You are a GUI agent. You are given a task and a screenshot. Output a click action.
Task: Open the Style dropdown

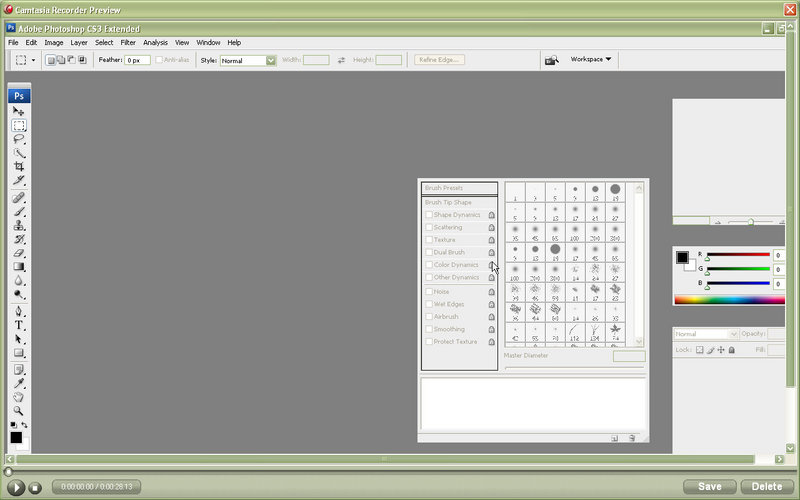pos(270,60)
